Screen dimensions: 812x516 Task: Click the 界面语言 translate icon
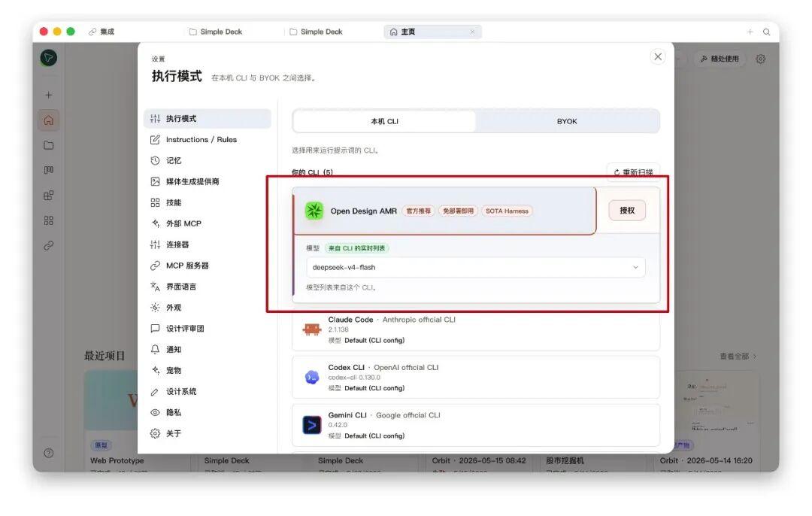click(155, 287)
